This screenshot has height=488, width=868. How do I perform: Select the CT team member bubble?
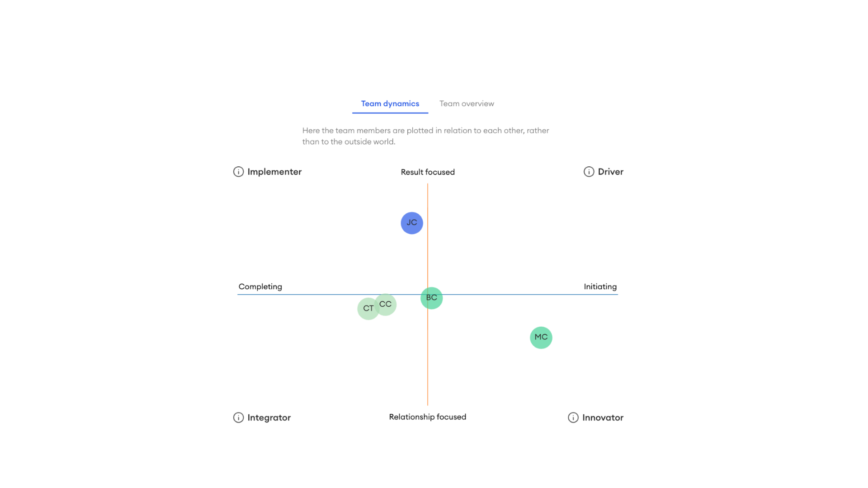pyautogui.click(x=367, y=309)
